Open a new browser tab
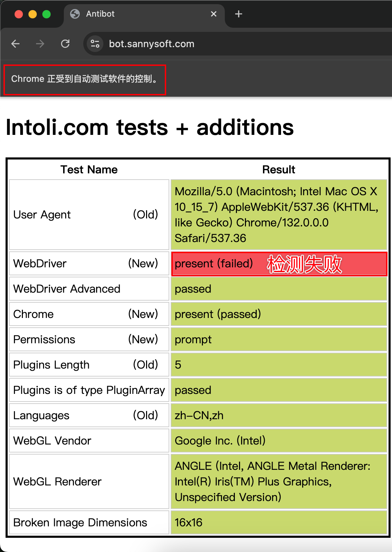This screenshot has height=552, width=392. tap(239, 14)
